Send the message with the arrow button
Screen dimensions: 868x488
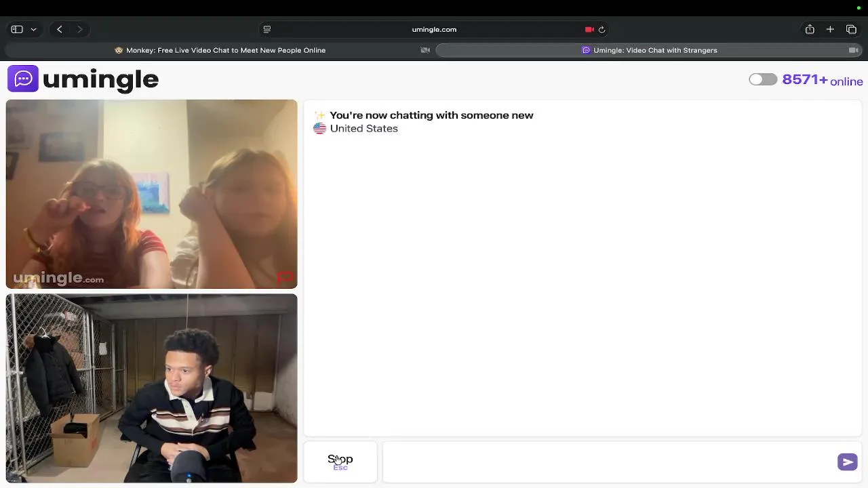tap(848, 462)
